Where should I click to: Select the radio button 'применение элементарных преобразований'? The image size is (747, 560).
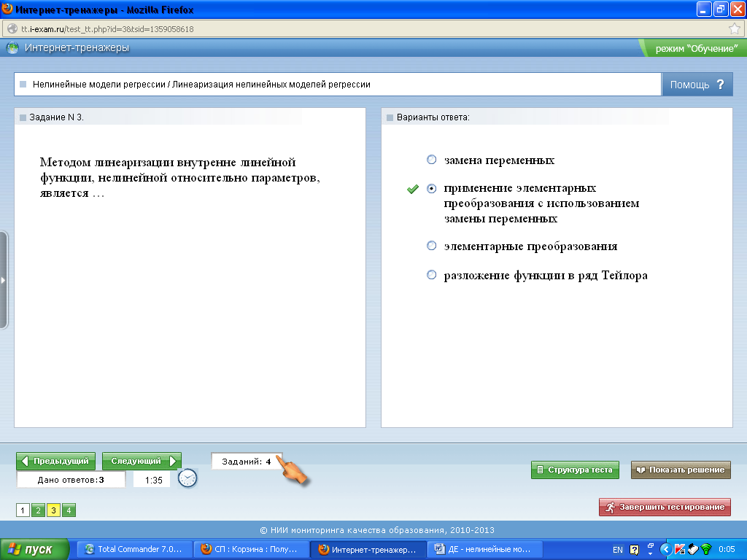tap(431, 189)
